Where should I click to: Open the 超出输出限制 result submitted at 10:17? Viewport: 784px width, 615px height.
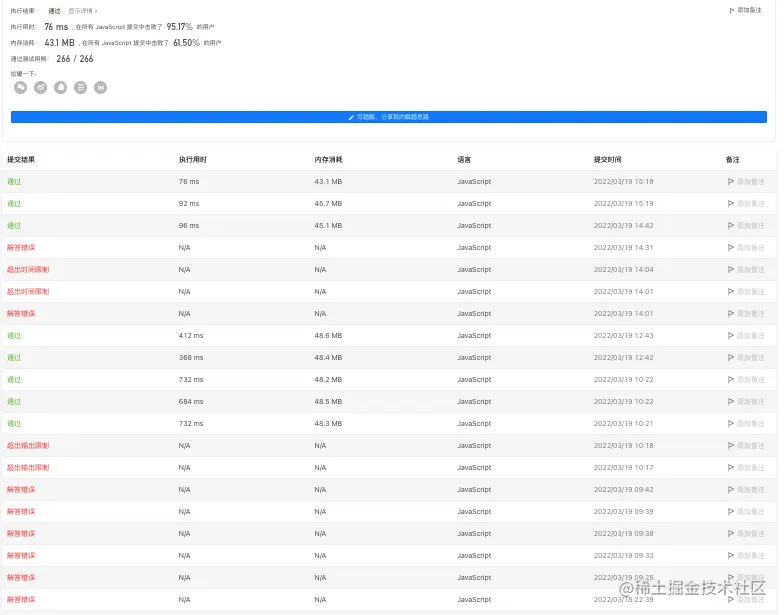[28, 468]
